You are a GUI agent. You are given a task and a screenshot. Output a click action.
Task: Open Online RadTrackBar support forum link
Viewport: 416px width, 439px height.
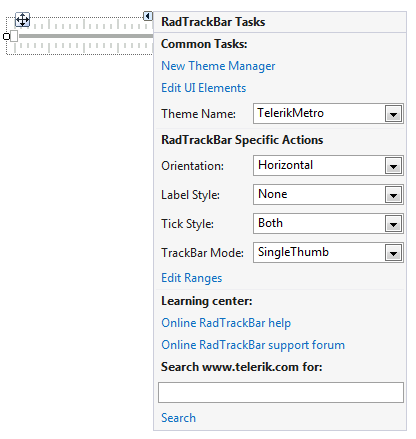click(253, 345)
